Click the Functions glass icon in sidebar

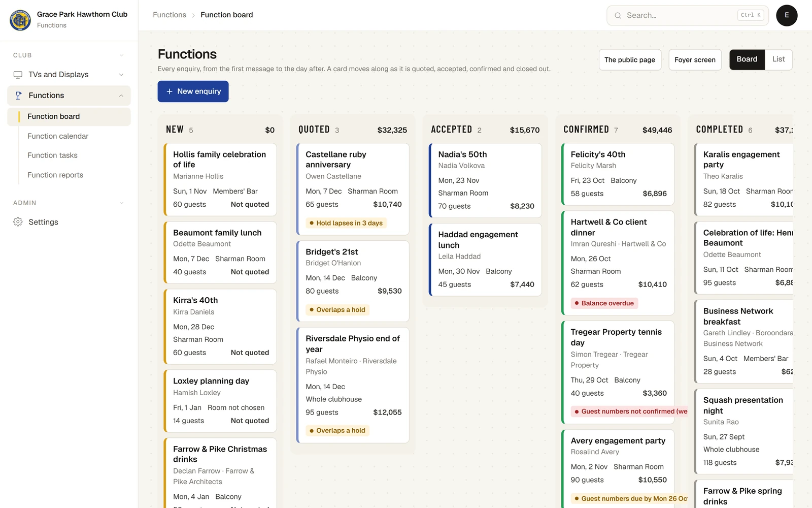coord(18,96)
